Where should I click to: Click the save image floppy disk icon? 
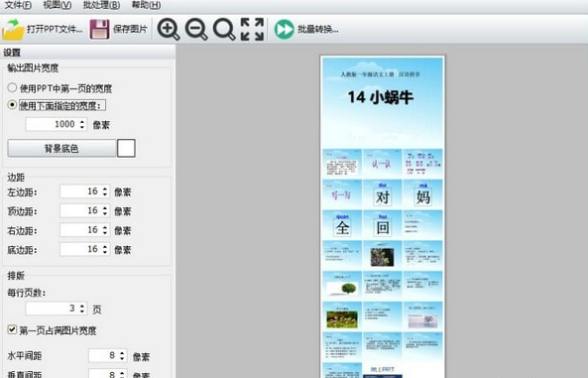tap(99, 30)
